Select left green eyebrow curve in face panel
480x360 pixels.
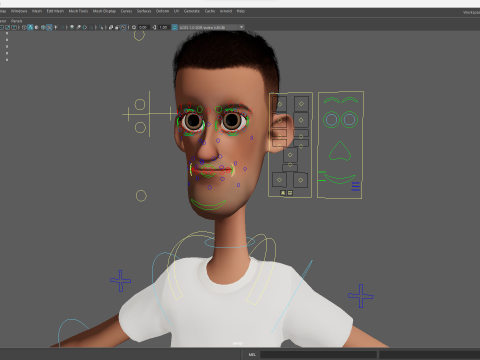[x=331, y=100]
